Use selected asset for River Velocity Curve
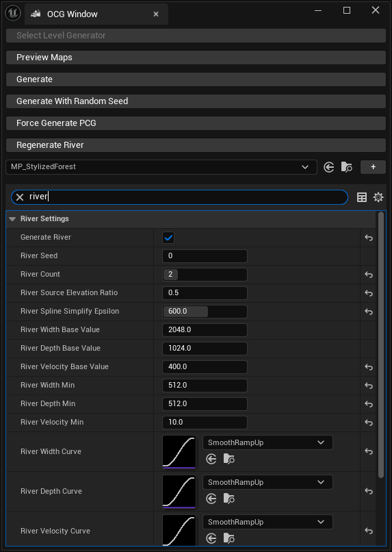 pos(211,538)
